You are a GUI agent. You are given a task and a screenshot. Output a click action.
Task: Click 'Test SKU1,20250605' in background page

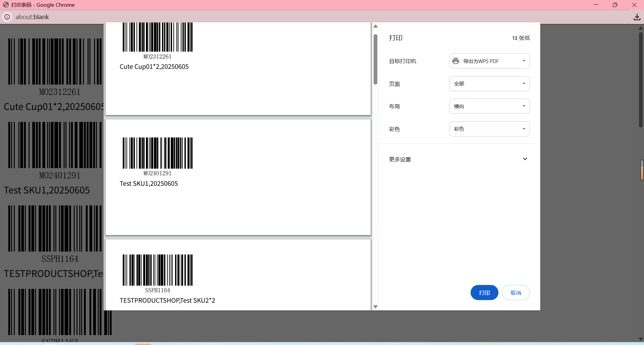(x=47, y=190)
